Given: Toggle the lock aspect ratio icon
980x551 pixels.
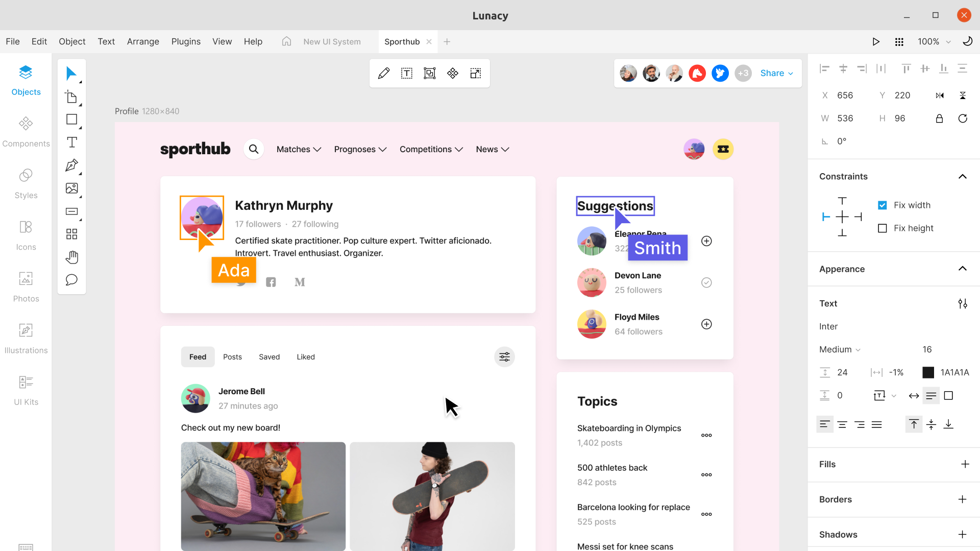Looking at the screenshot, I should 939,118.
